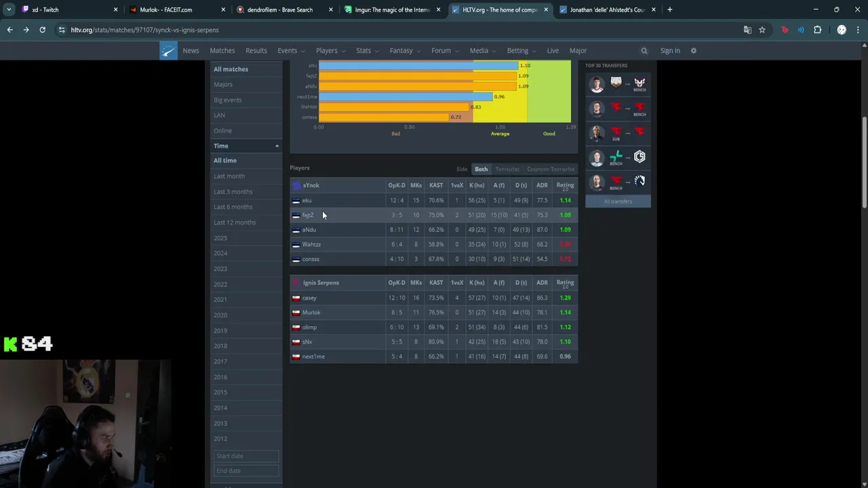This screenshot has width=868, height=488.
Task: Switch to the dendroflem Brave Search tab
Action: (x=285, y=9)
